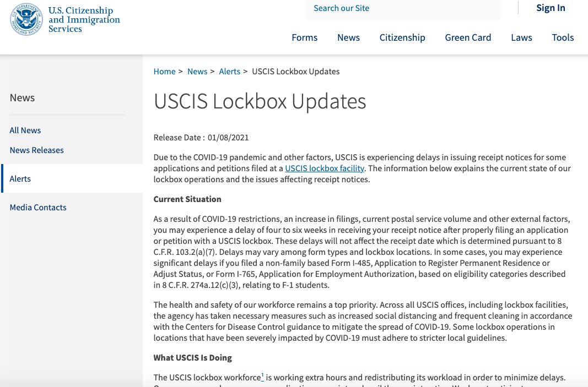The image size is (588, 387).
Task: Click the Sign In link
Action: coord(551,8)
